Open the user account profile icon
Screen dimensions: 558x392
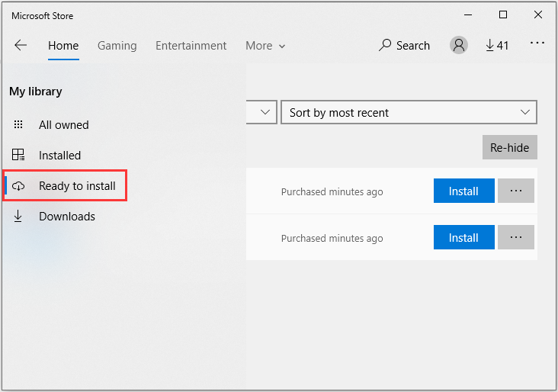(x=458, y=46)
